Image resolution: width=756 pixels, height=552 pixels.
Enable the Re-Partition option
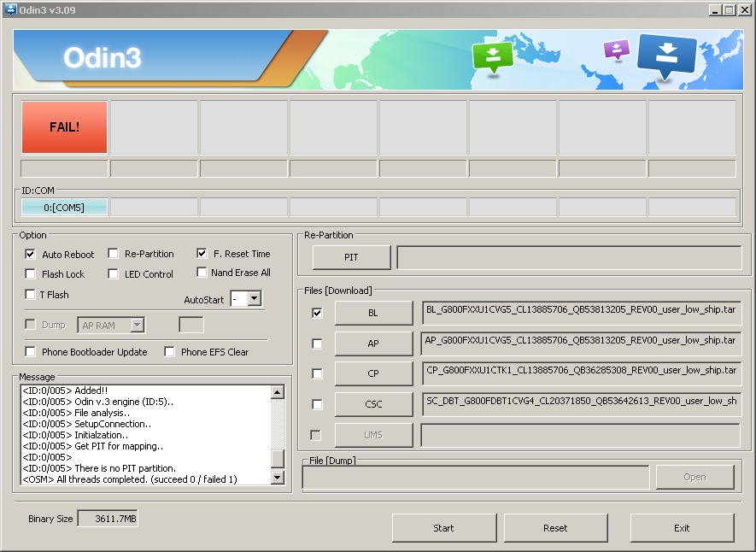113,254
